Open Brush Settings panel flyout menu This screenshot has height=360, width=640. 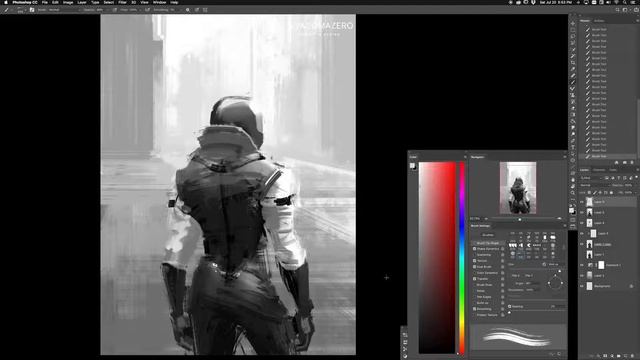point(565,226)
